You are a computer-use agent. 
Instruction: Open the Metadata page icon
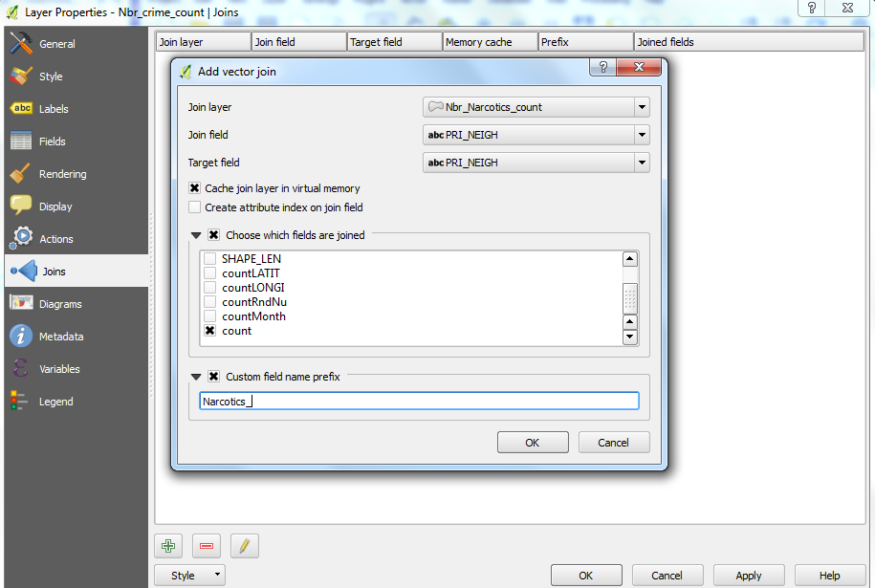(x=21, y=336)
